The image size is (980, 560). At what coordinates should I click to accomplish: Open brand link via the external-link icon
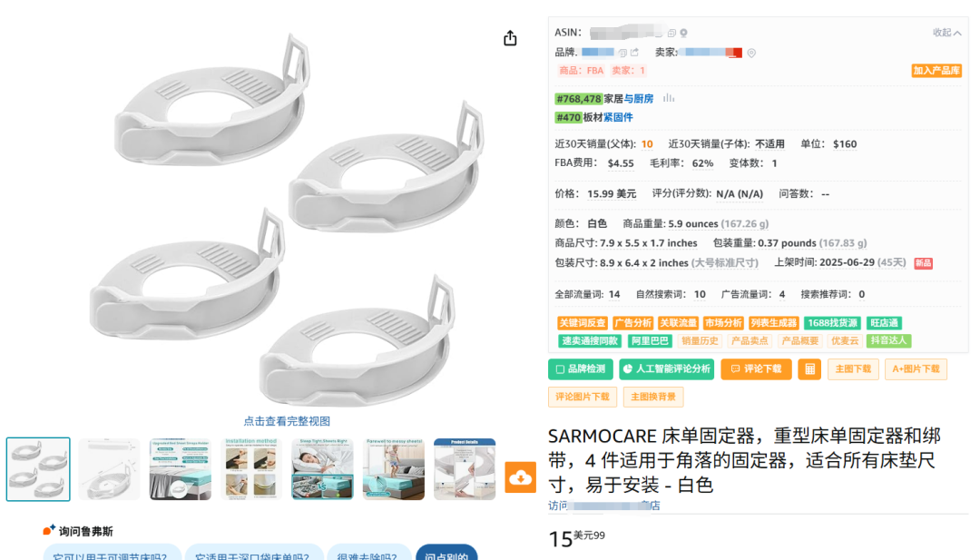tap(634, 52)
